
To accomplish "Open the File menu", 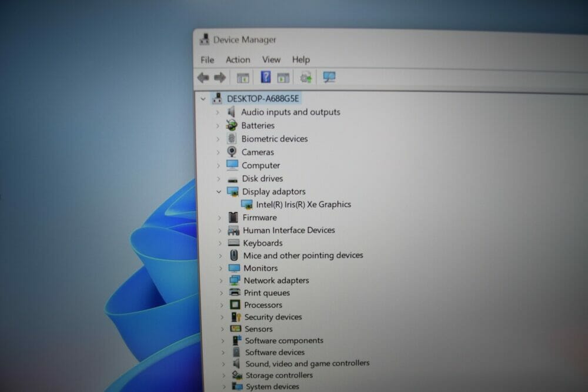I will [x=208, y=59].
